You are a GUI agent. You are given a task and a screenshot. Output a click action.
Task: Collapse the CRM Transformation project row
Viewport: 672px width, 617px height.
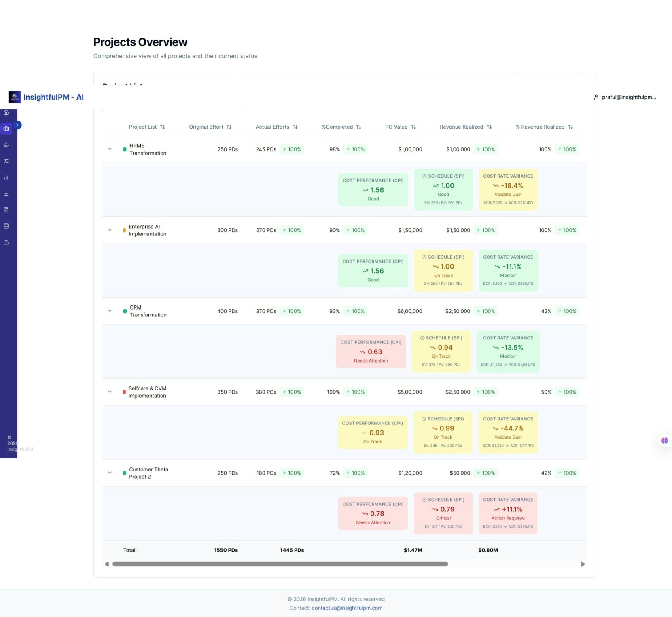coord(110,311)
